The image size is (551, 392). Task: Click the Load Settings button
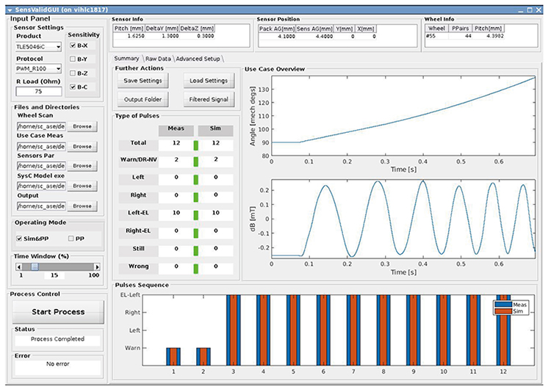click(x=208, y=80)
